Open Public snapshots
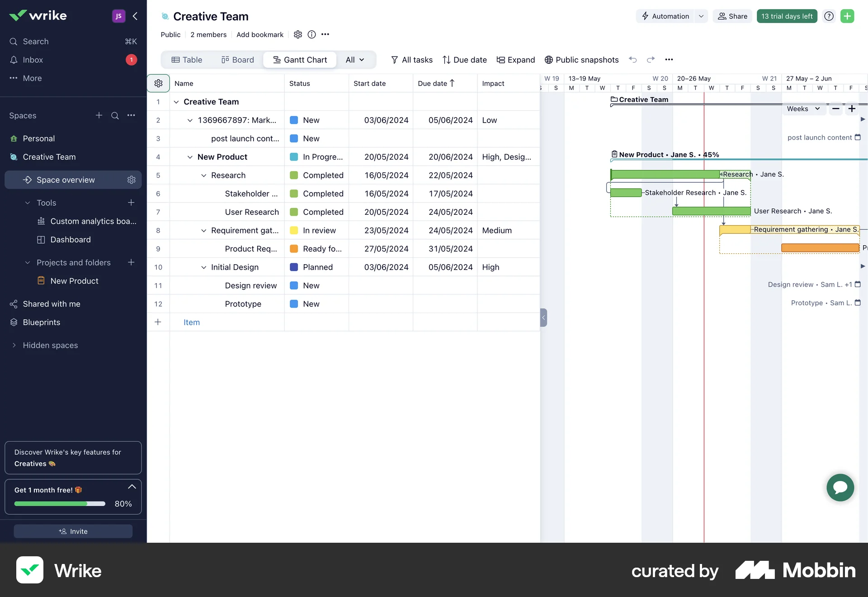Image resolution: width=868 pixels, height=597 pixels. click(582, 60)
